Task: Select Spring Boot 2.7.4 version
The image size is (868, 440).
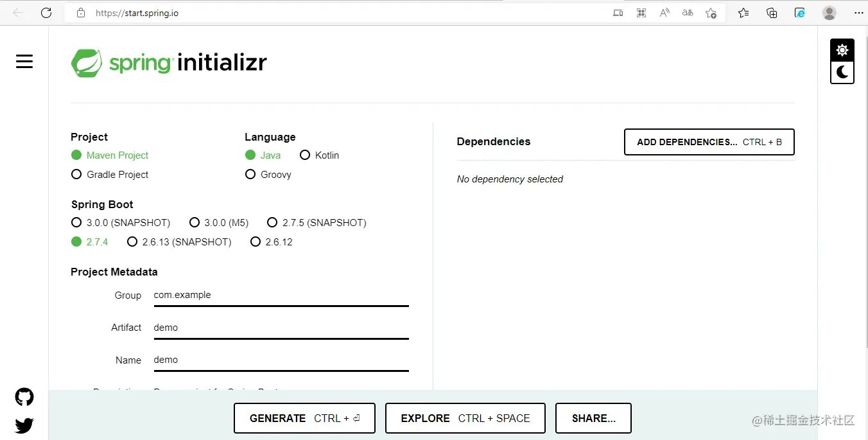Action: click(x=89, y=242)
